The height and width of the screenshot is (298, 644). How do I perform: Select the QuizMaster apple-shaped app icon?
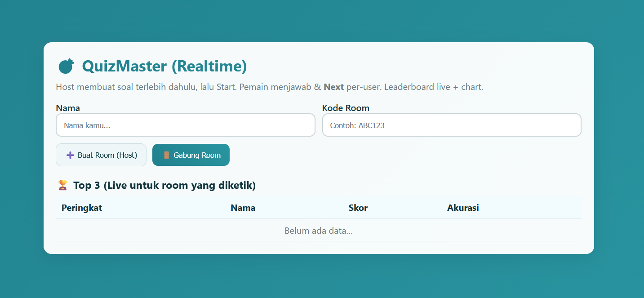(66, 66)
